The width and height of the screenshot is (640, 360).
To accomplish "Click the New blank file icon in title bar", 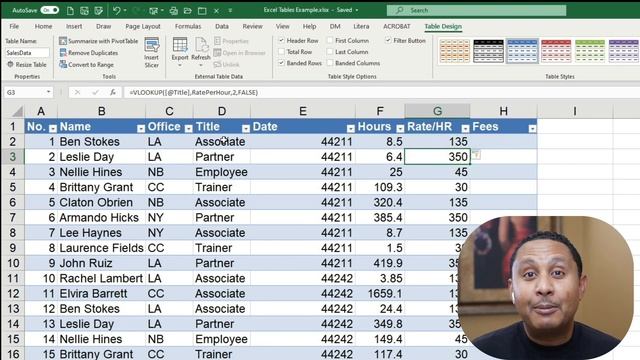I will tap(70, 10).
